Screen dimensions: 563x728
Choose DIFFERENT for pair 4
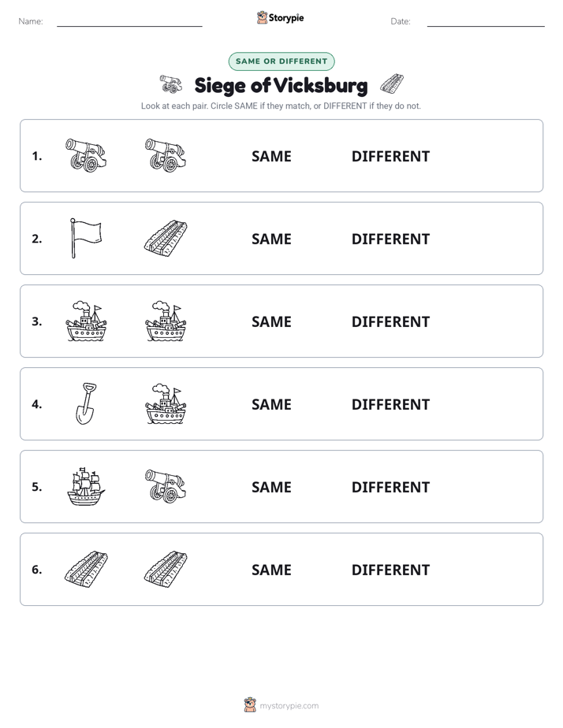pos(390,404)
